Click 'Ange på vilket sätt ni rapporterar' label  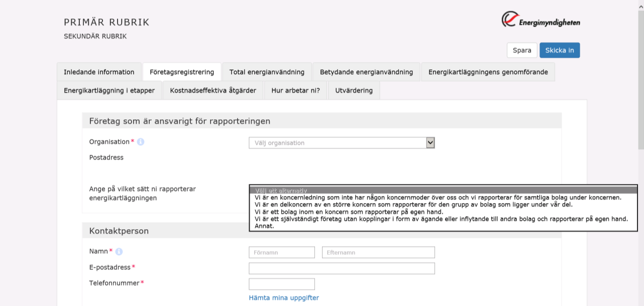(x=142, y=194)
